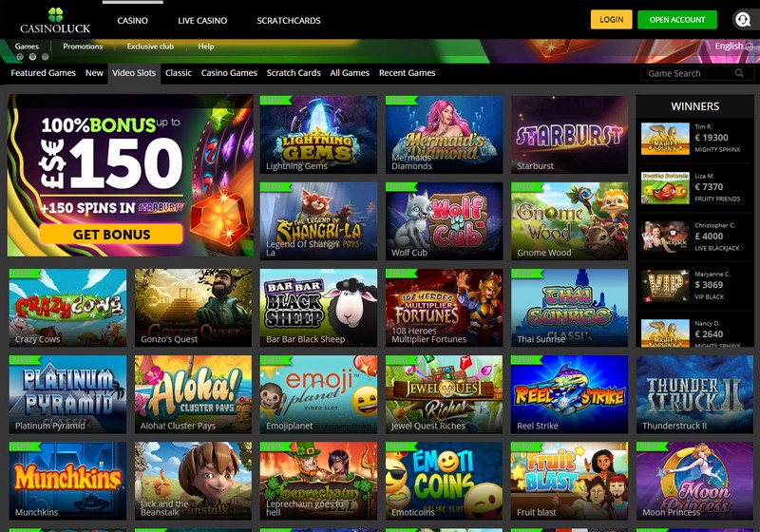Image resolution: width=760 pixels, height=532 pixels.
Task: Open the Wolf Cub slot thumbnail
Action: coord(444,221)
